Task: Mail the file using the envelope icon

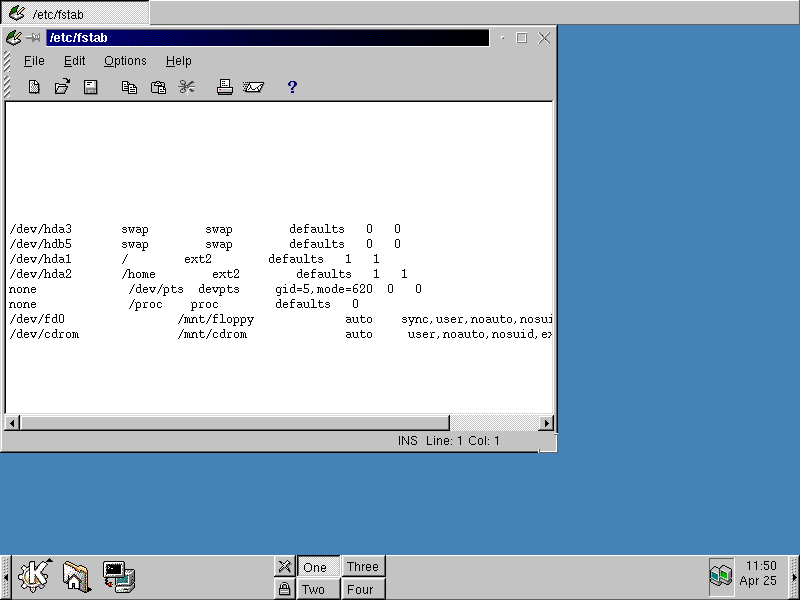Action: click(x=253, y=87)
